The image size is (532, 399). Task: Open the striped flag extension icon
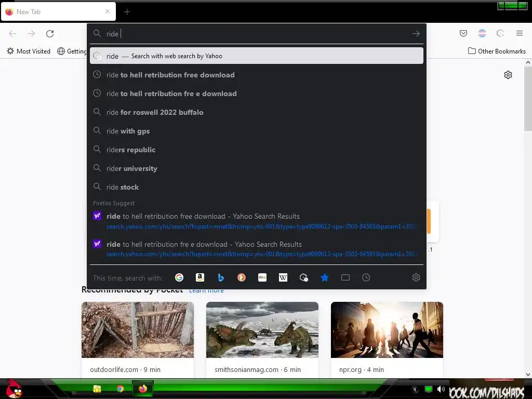482,33
